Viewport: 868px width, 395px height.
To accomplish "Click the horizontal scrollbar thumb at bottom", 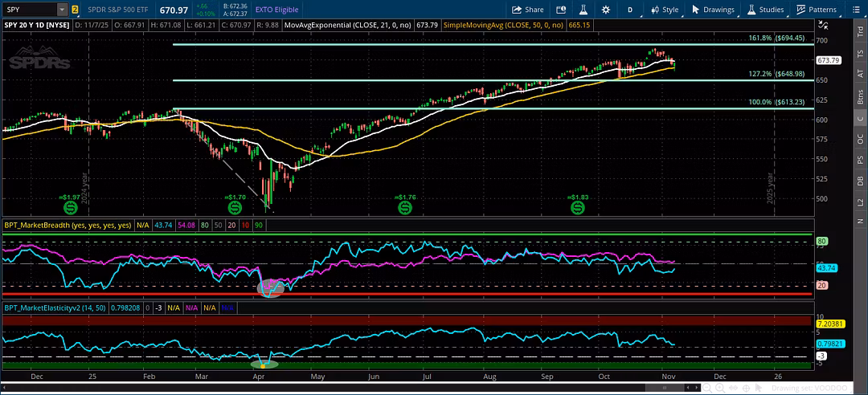I will pos(665,387).
